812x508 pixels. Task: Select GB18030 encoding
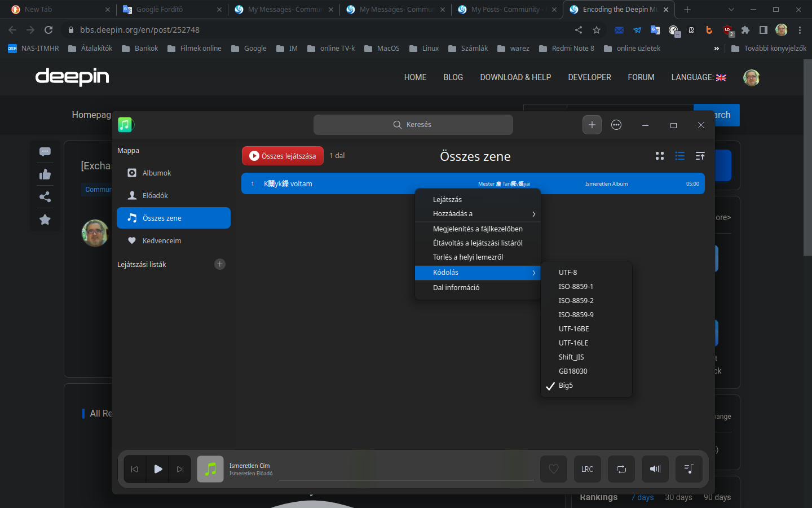pyautogui.click(x=586, y=371)
